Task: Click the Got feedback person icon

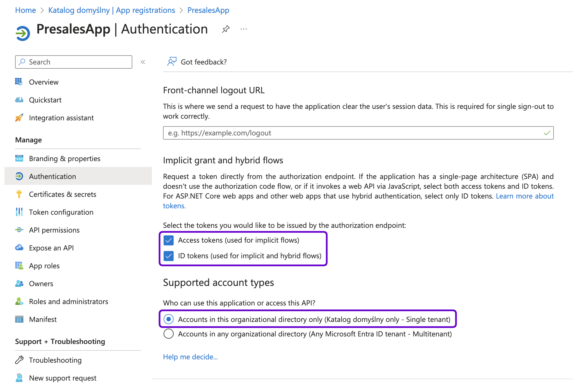Action: pos(172,62)
